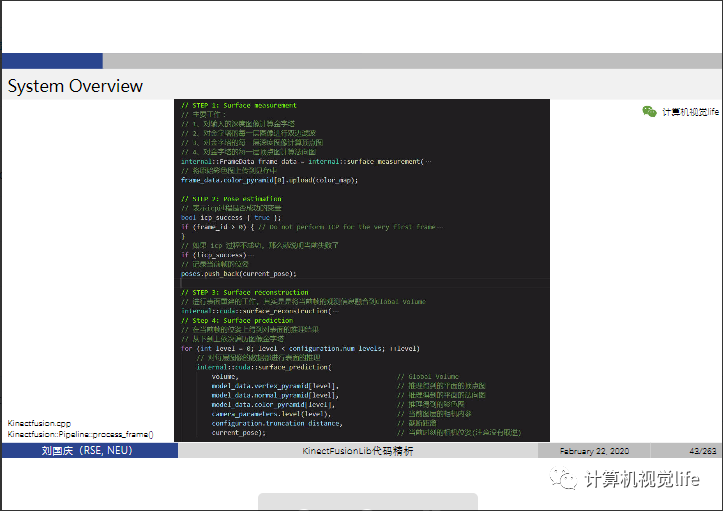Click the WeChat icon in the top-right watermark
723x511 pixels.
pos(650,112)
